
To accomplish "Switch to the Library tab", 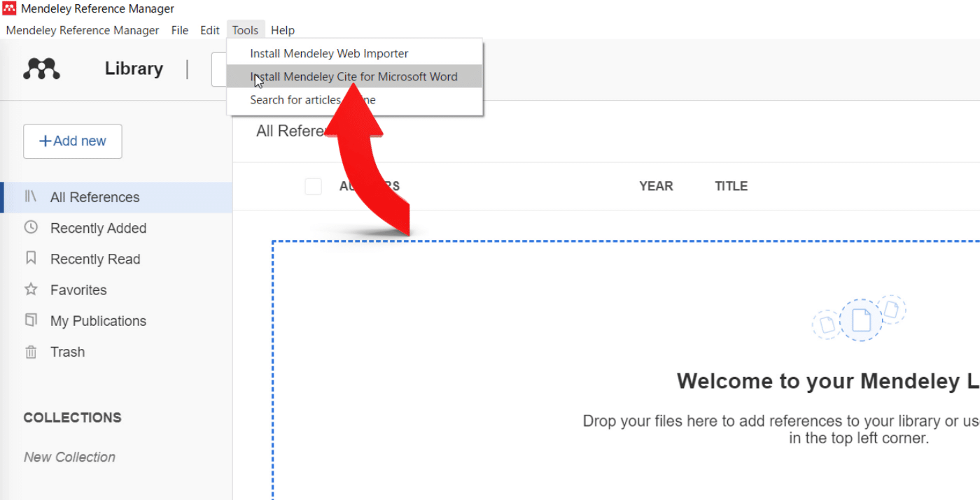I will click(x=134, y=69).
